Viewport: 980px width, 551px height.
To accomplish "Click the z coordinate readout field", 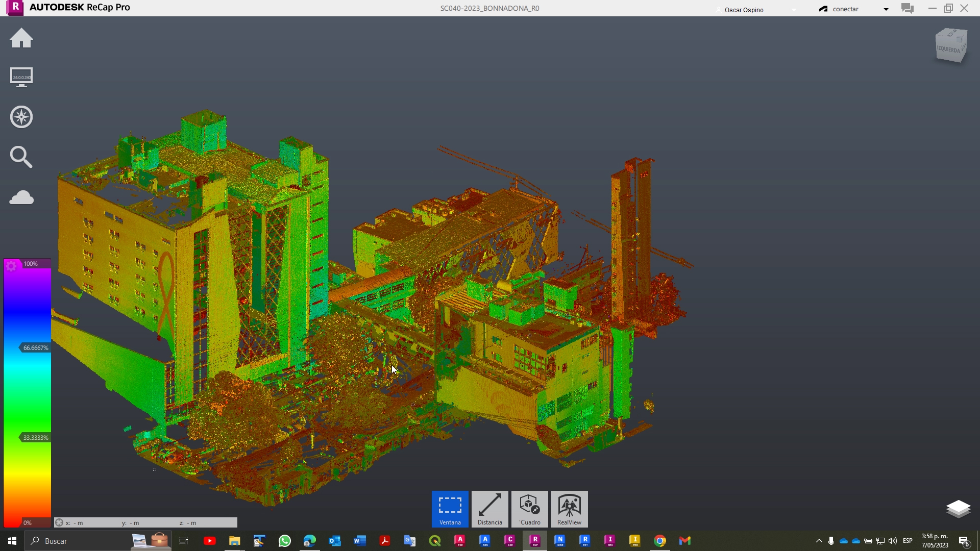I will click(x=188, y=523).
